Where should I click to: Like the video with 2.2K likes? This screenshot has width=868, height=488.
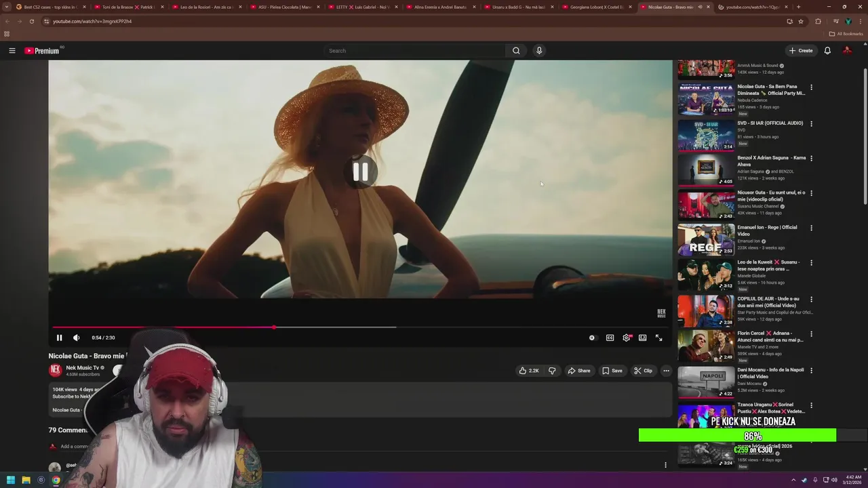click(x=529, y=371)
